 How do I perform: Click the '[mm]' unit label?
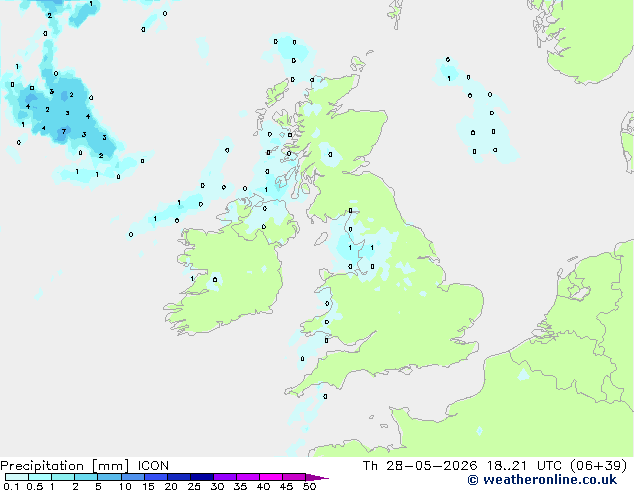(x=111, y=466)
